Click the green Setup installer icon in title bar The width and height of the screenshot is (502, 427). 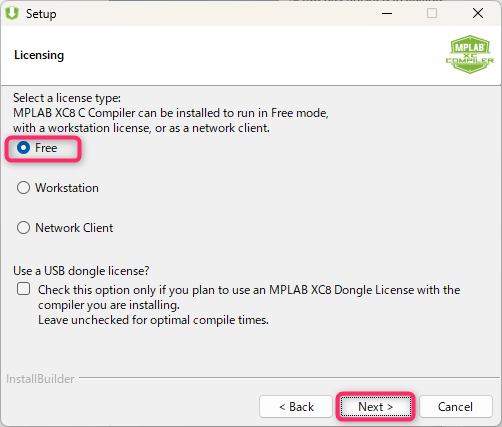pyautogui.click(x=12, y=13)
